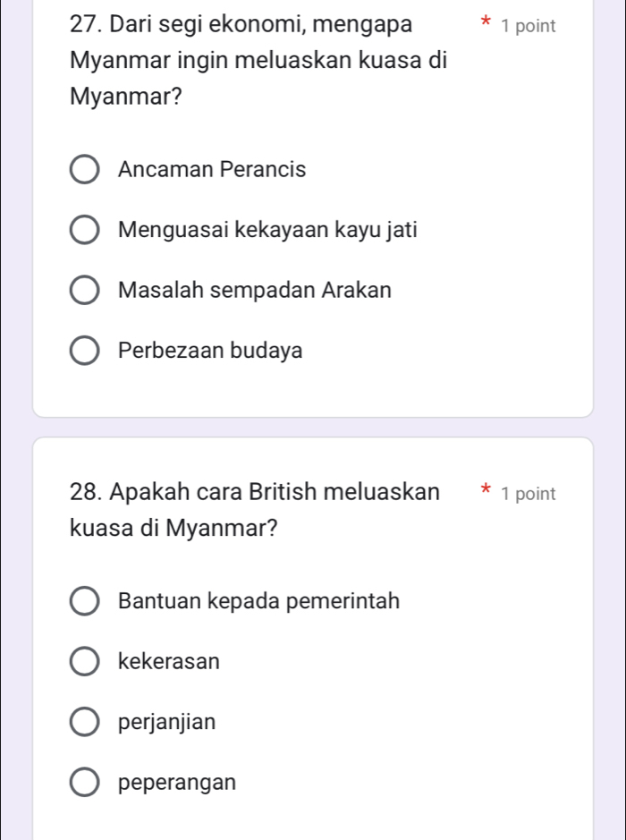
Task: Tick the "perjanjian" radio circle
Action: 85,722
